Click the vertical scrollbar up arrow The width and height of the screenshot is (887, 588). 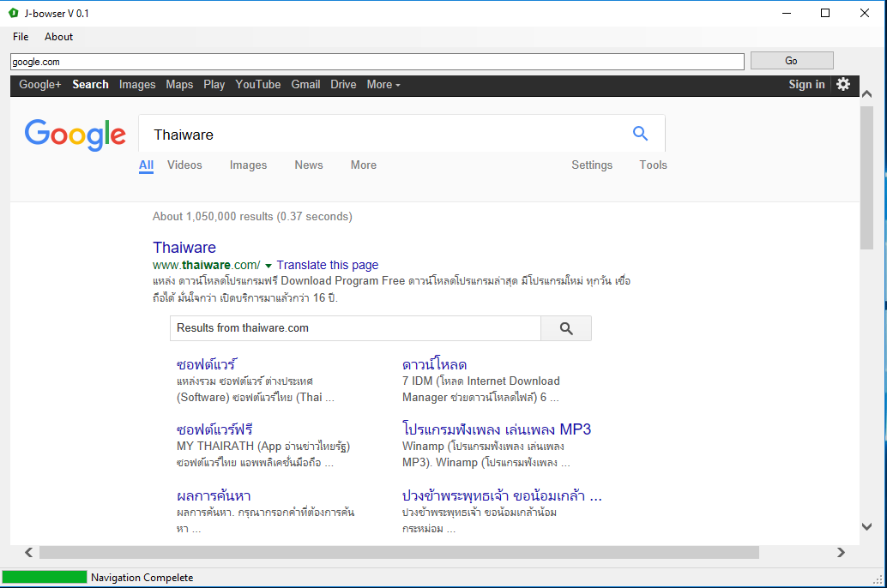click(866, 94)
